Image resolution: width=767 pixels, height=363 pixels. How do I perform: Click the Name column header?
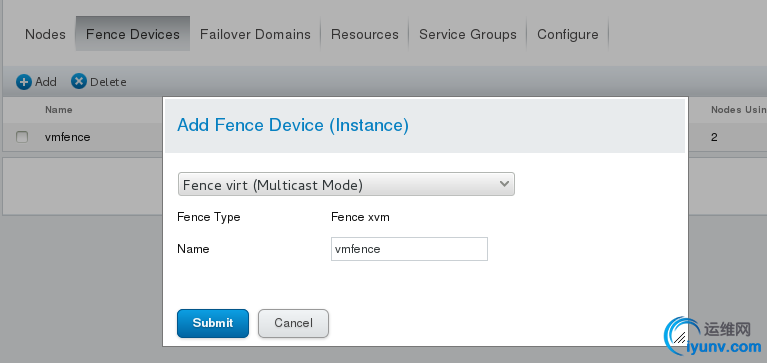[59, 110]
